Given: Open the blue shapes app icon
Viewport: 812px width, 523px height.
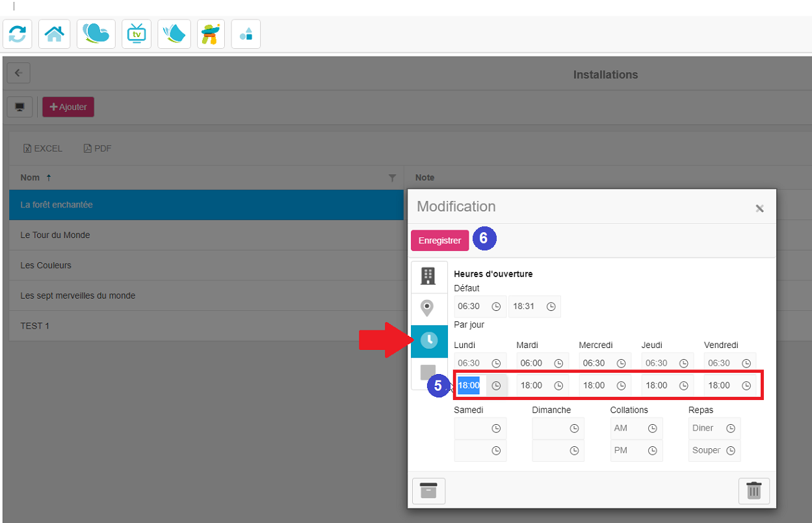Looking at the screenshot, I should pyautogui.click(x=246, y=34).
